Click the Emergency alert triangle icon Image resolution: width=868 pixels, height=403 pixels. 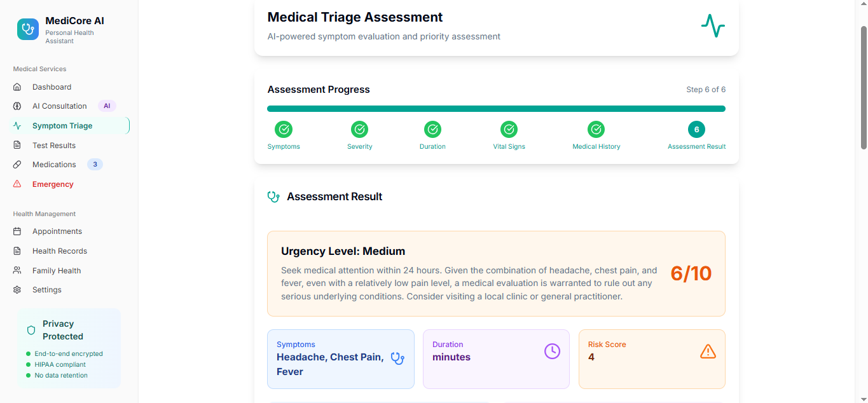[18, 184]
